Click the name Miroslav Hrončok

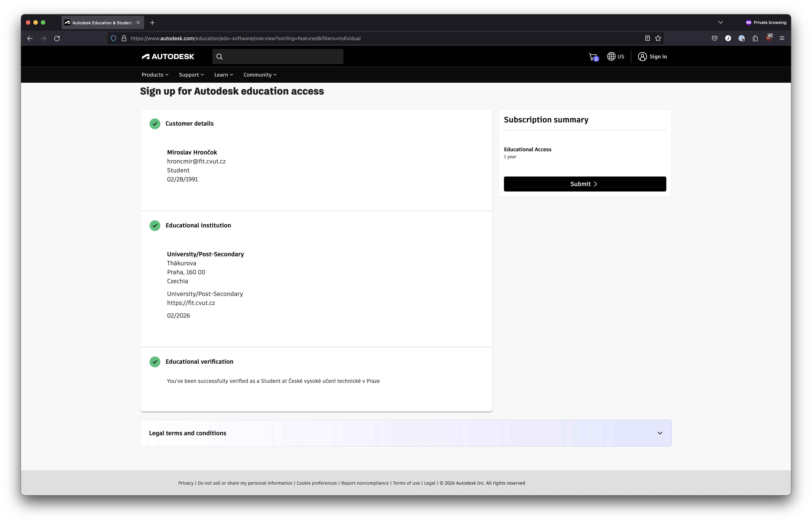(192, 153)
